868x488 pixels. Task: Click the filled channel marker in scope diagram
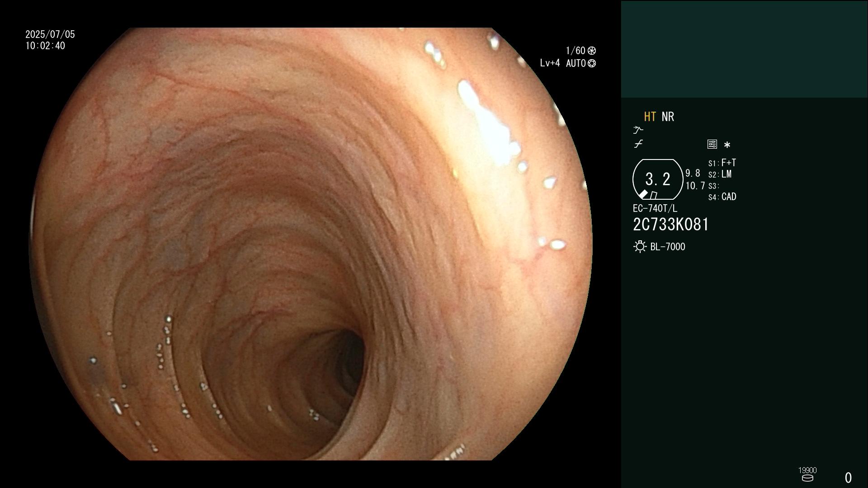pos(643,194)
